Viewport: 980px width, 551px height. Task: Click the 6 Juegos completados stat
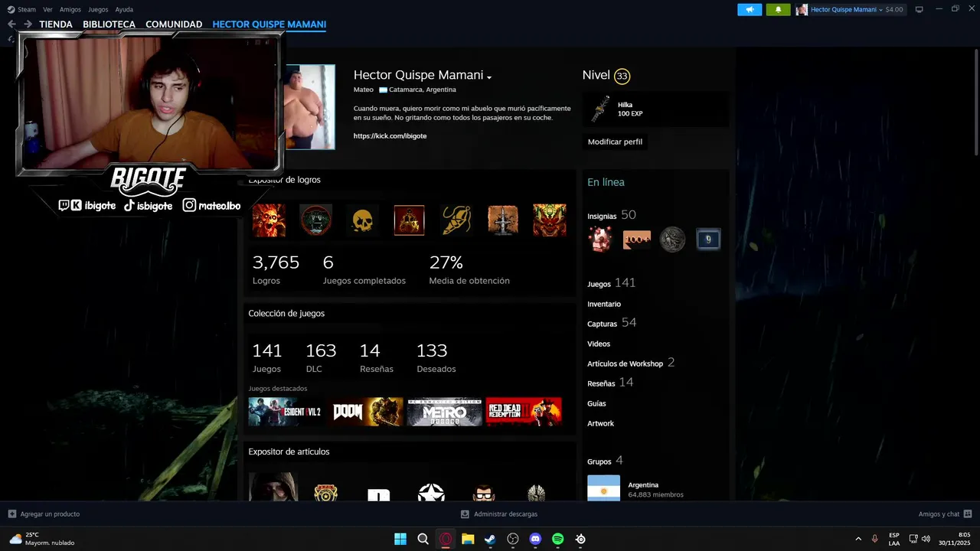click(x=364, y=270)
